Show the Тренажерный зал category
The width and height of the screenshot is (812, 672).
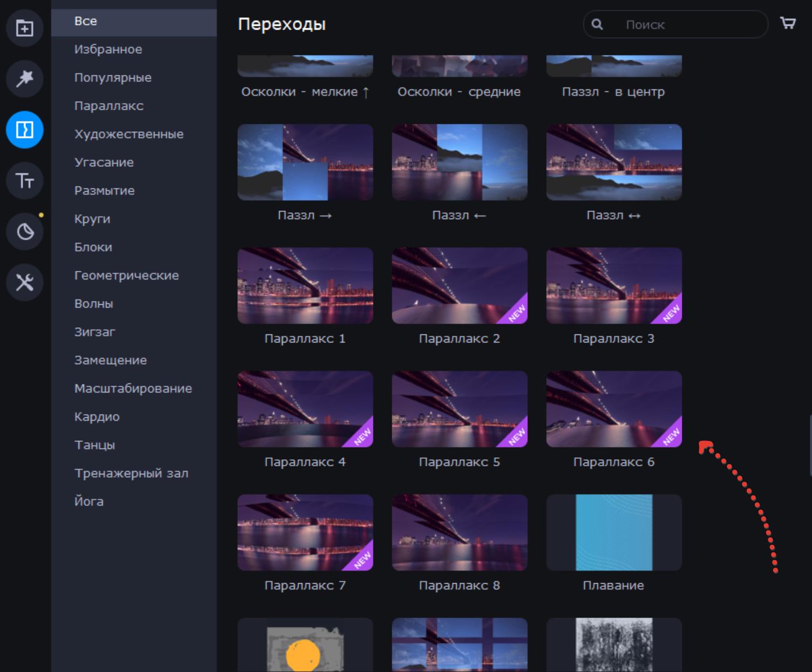[131, 473]
